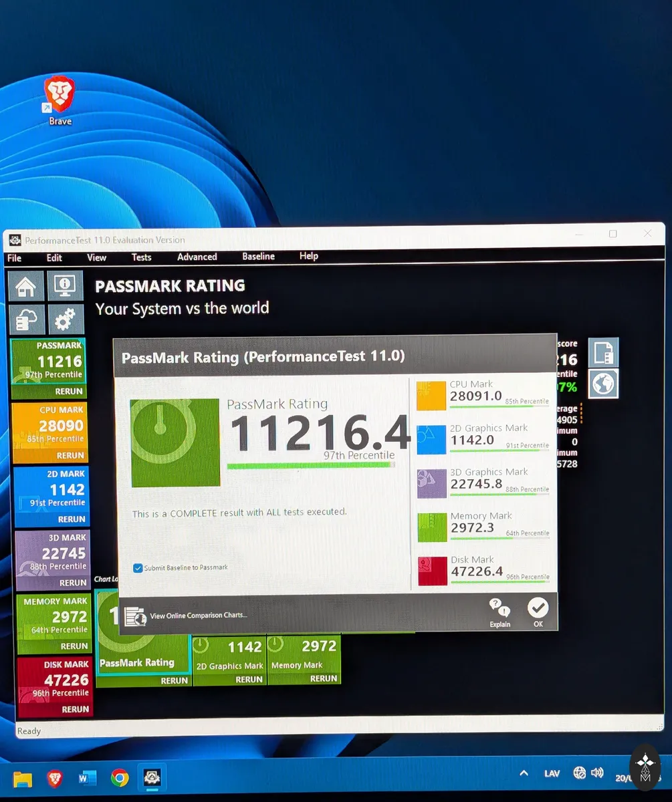Rerun the 3D Mark test

tap(73, 583)
